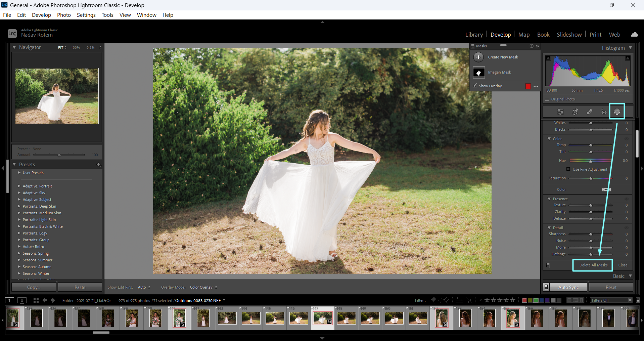Image resolution: width=644 pixels, height=341 pixels.
Task: Select filmstrip photo number 151
Action: tap(418, 318)
